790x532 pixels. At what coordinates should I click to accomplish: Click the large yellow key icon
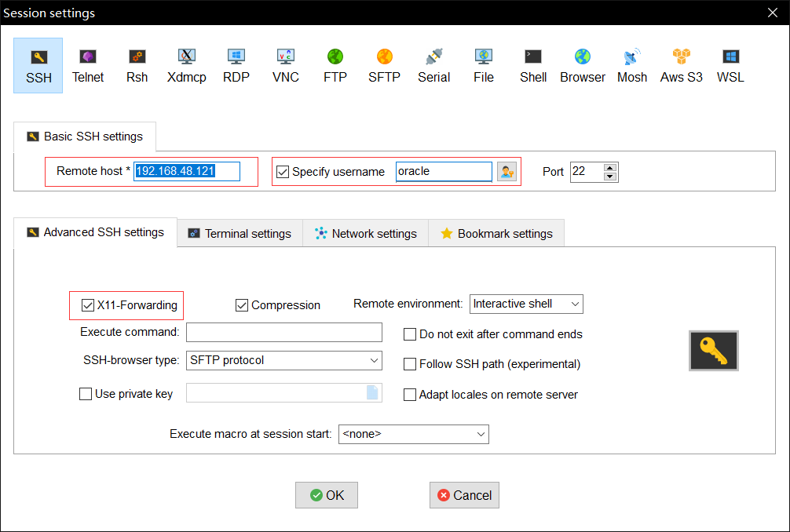pyautogui.click(x=713, y=351)
